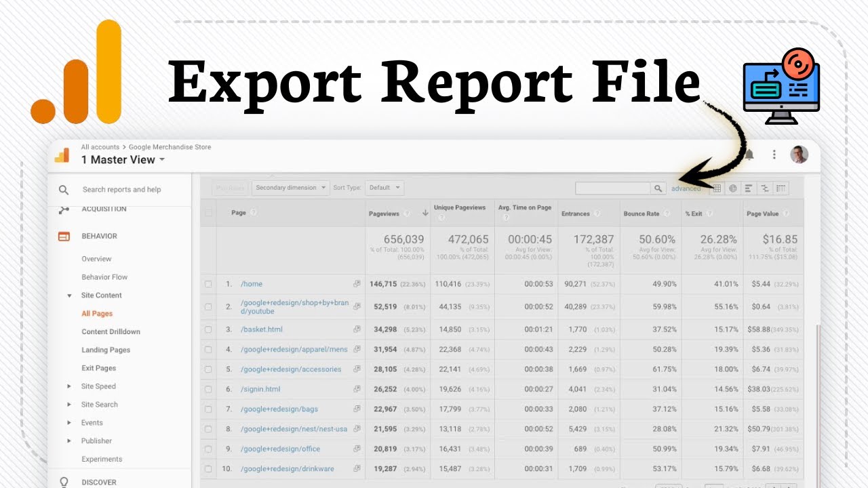The width and height of the screenshot is (868, 488).
Task: Click the Unique Pageviews column header
Action: click(460, 208)
